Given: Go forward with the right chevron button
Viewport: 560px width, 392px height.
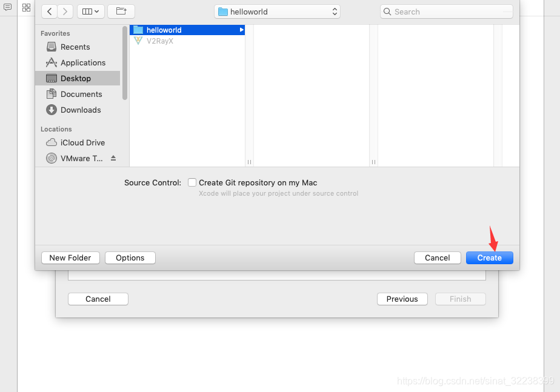Looking at the screenshot, I should pos(65,12).
